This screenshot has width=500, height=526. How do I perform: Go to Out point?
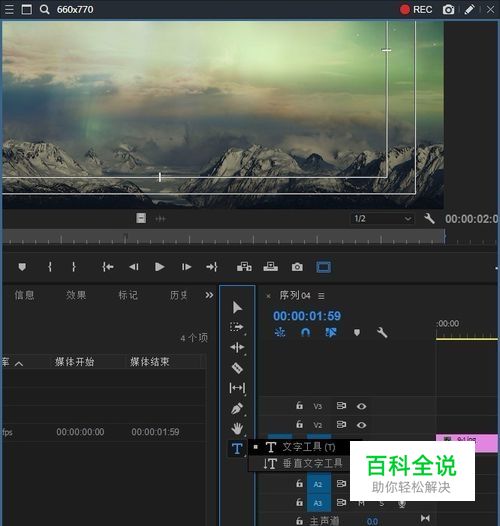(212, 267)
